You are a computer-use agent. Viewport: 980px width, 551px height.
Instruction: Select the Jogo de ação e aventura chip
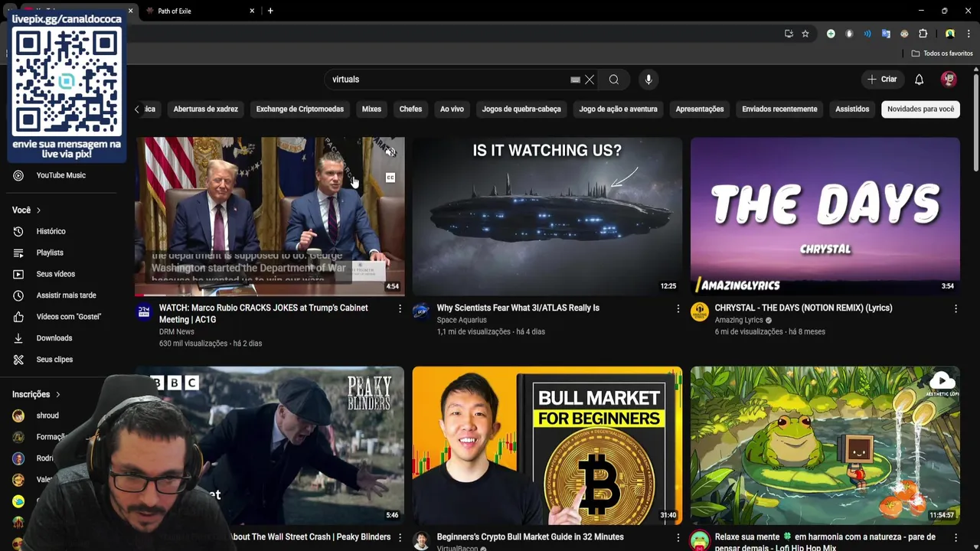pyautogui.click(x=618, y=109)
